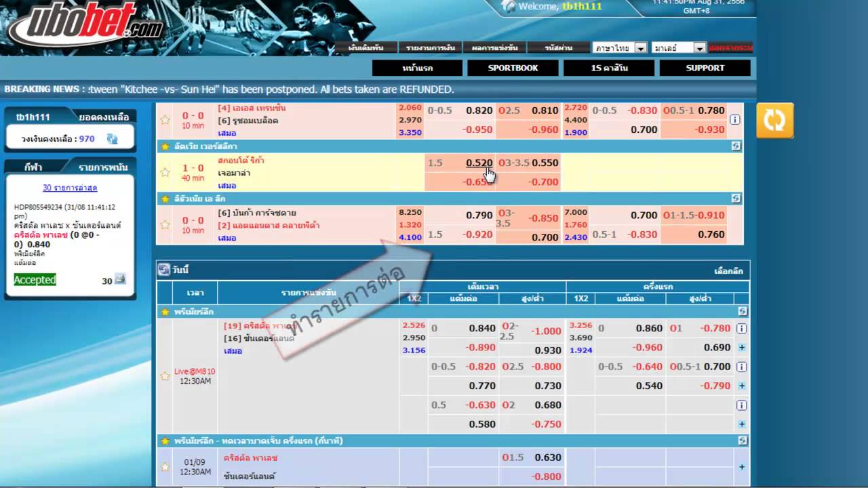This screenshot has height=488, width=868.
Task: Open the SUPPORT page
Action: pyautogui.click(x=705, y=68)
